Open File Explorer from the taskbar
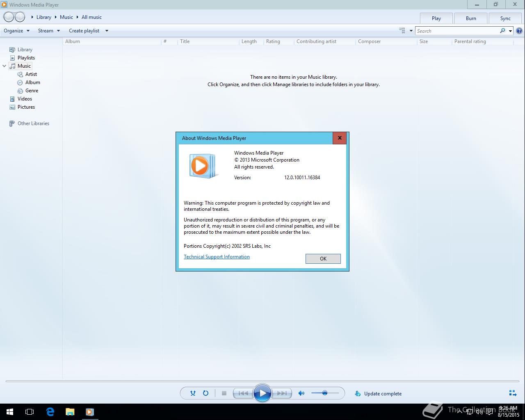 pos(70,412)
